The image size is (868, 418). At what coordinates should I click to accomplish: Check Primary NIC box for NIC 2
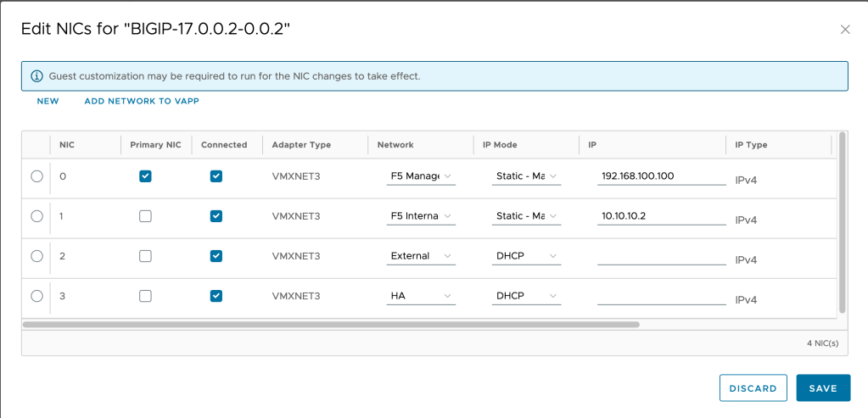click(x=145, y=256)
